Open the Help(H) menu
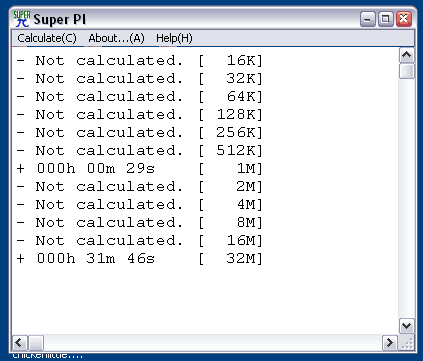423x361 pixels. tap(174, 38)
